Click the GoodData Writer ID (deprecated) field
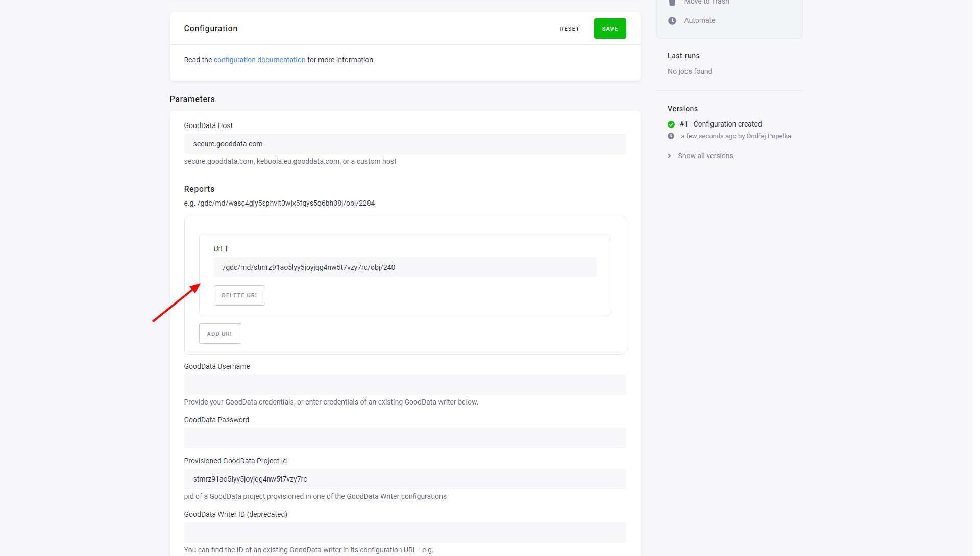 pos(405,533)
